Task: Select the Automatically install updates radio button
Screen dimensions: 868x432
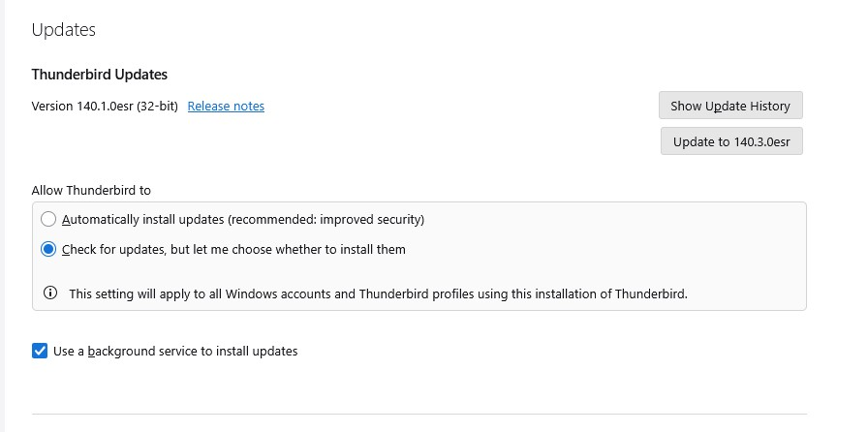Action: (48, 219)
